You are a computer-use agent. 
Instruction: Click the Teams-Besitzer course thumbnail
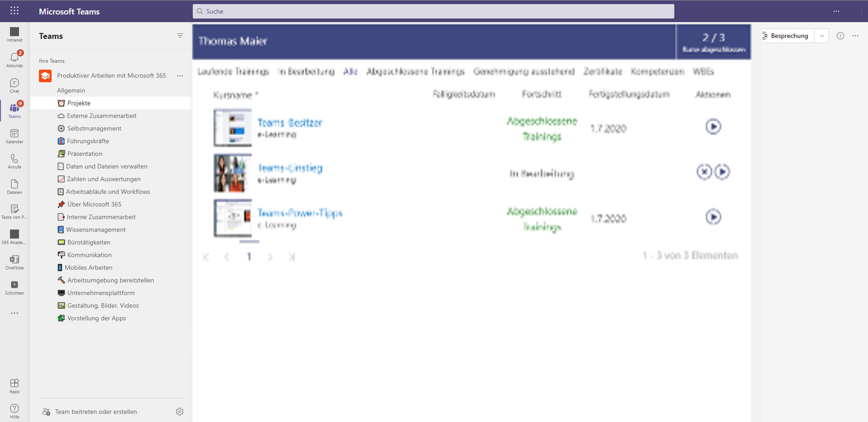(x=233, y=128)
